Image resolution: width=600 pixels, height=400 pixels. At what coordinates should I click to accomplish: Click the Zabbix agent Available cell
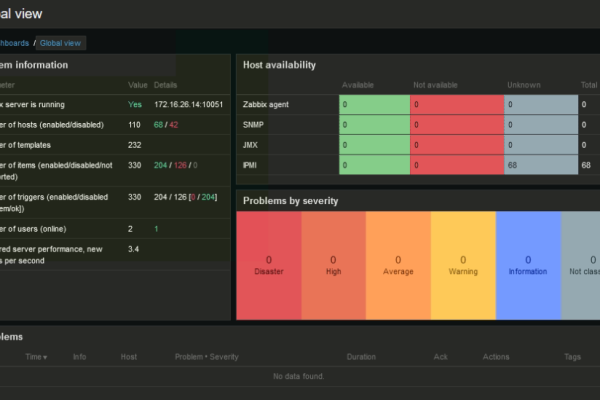pos(373,104)
